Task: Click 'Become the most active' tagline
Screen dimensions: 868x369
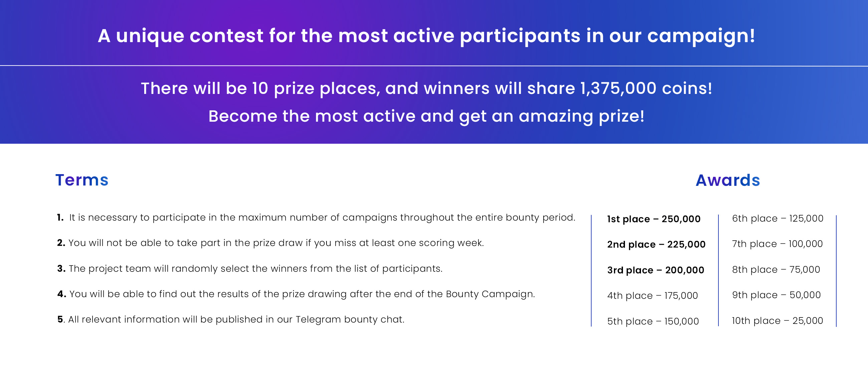Action: [x=427, y=116]
